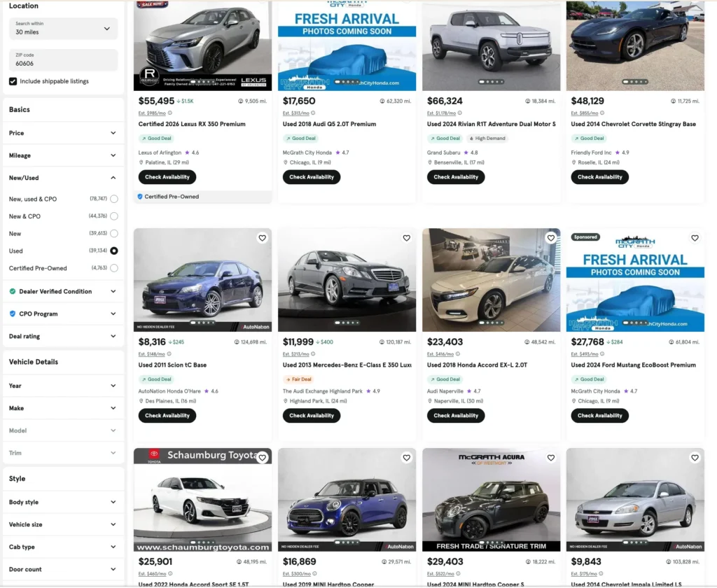Screen dimensions: 717x588
Task: Favorite the Mercedes-Benz E-Class listing heart
Action: coord(407,238)
